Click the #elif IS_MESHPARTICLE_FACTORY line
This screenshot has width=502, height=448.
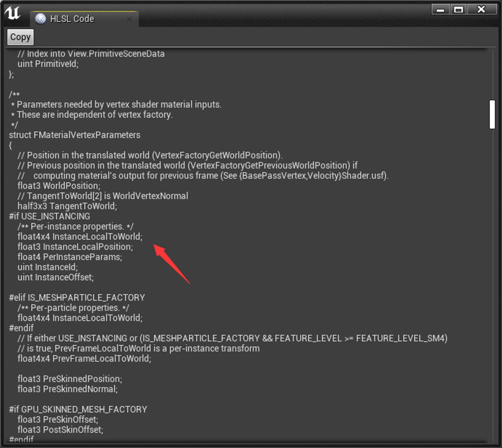(x=77, y=297)
